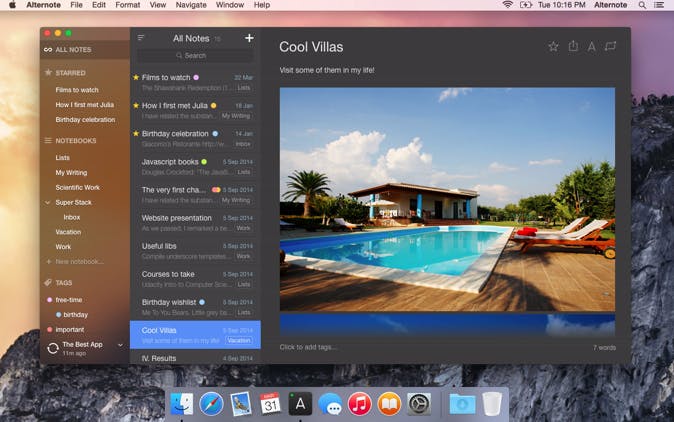Open iBooks from the Dock

pyautogui.click(x=389, y=404)
